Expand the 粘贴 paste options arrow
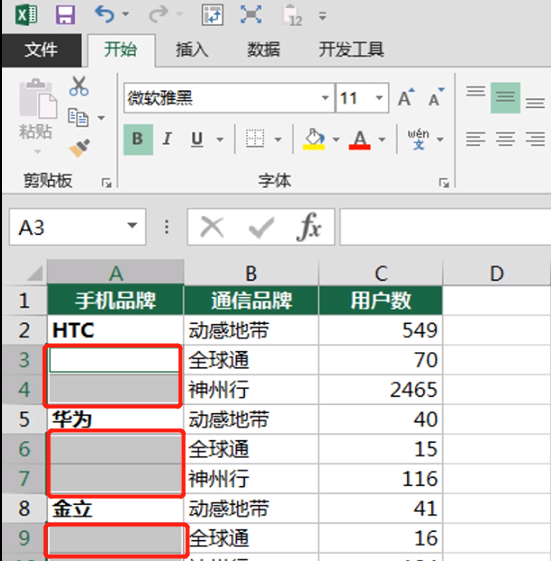 (37, 152)
